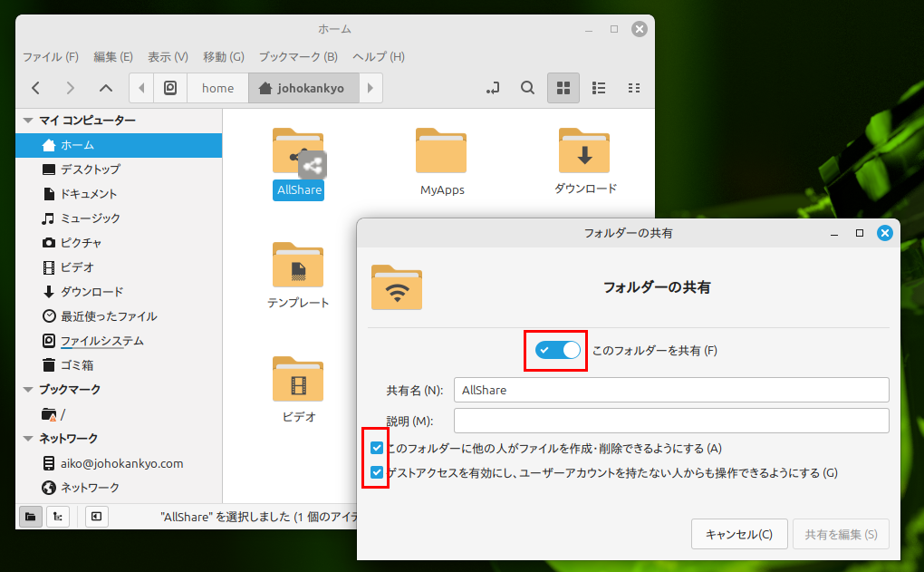924x572 pixels.
Task: Click the 共有名 text field
Action: tap(670, 390)
